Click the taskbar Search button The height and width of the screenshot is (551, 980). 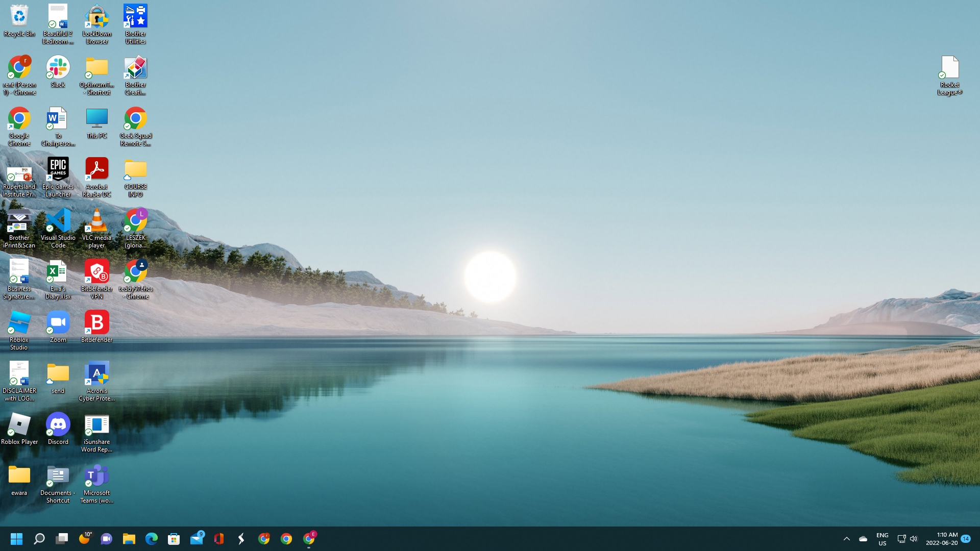(39, 539)
